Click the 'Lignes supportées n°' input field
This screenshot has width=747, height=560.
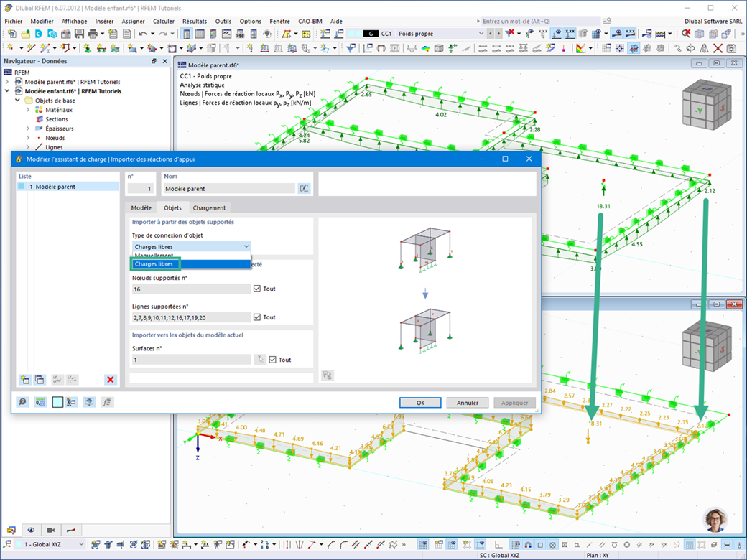(x=191, y=317)
